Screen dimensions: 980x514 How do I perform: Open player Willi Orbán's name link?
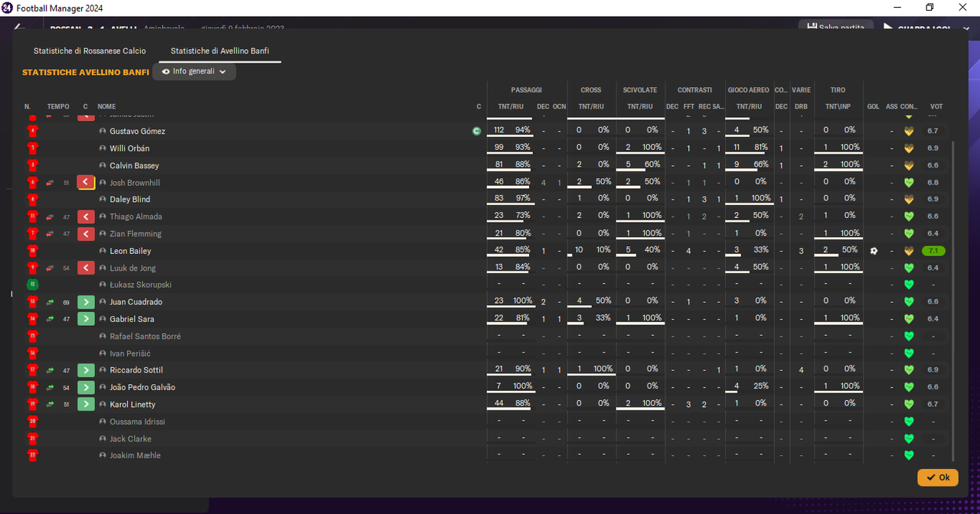tap(129, 148)
